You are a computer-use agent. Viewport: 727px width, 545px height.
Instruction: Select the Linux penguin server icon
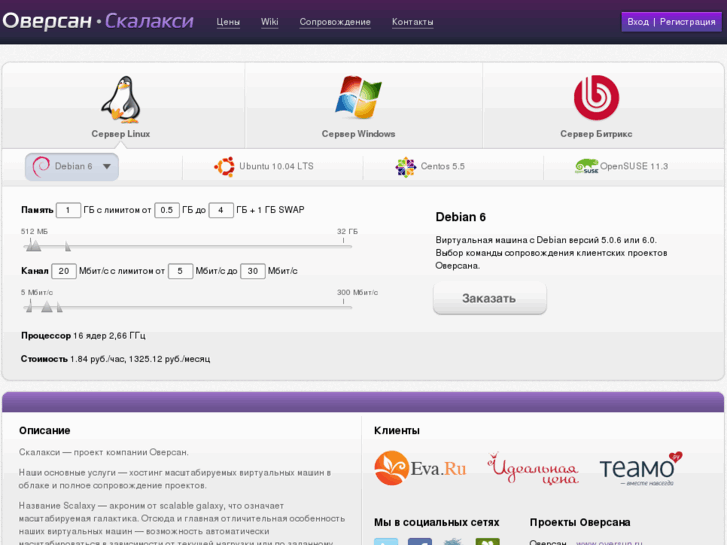coord(121,99)
